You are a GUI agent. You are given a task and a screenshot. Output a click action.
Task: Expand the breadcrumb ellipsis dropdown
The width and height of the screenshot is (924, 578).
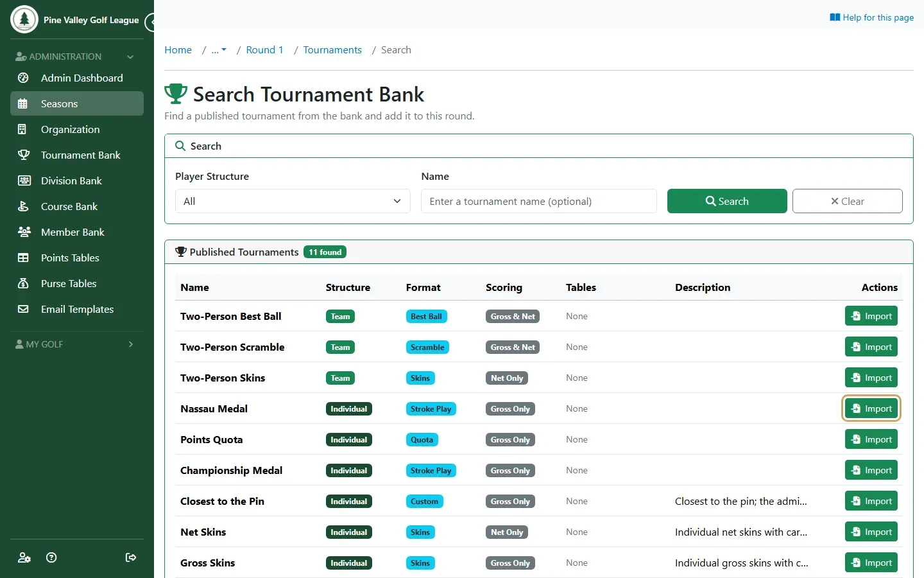point(219,50)
